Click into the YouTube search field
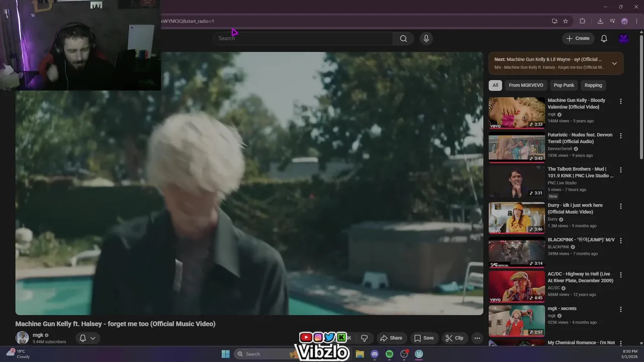Screen dimensions: 644x362 pyautogui.click(x=303, y=39)
